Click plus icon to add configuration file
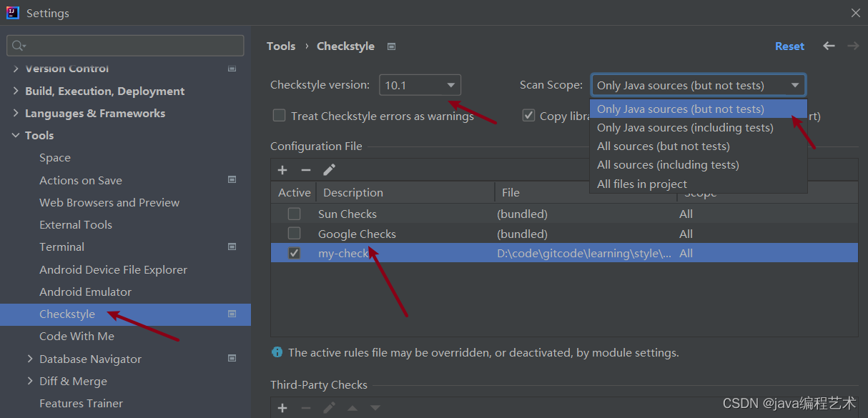The height and width of the screenshot is (418, 868). pos(282,170)
